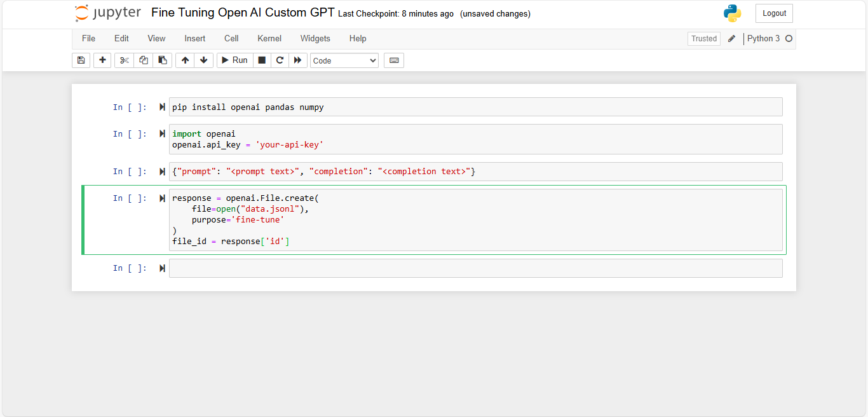Viewport: 868px width, 417px height.
Task: Open the Widgets menu
Action: coord(315,39)
